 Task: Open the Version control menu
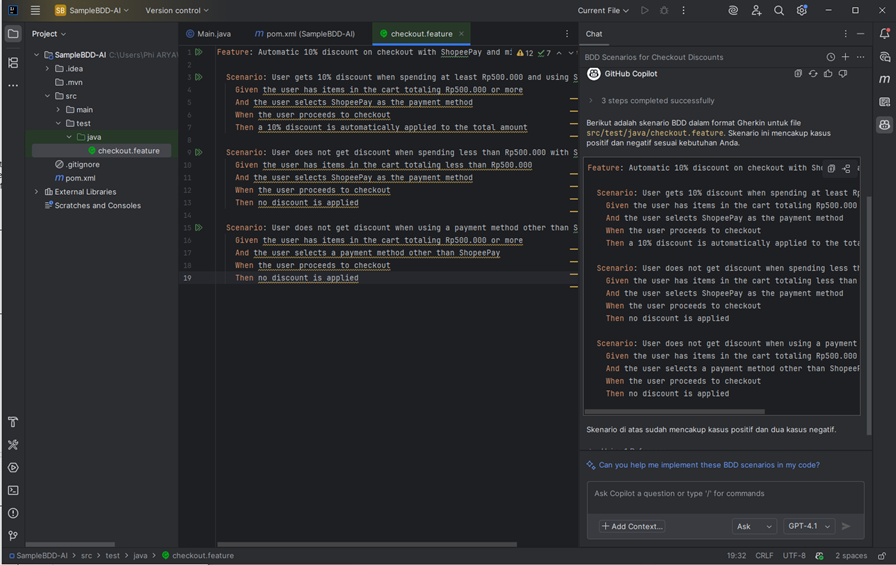tap(177, 11)
